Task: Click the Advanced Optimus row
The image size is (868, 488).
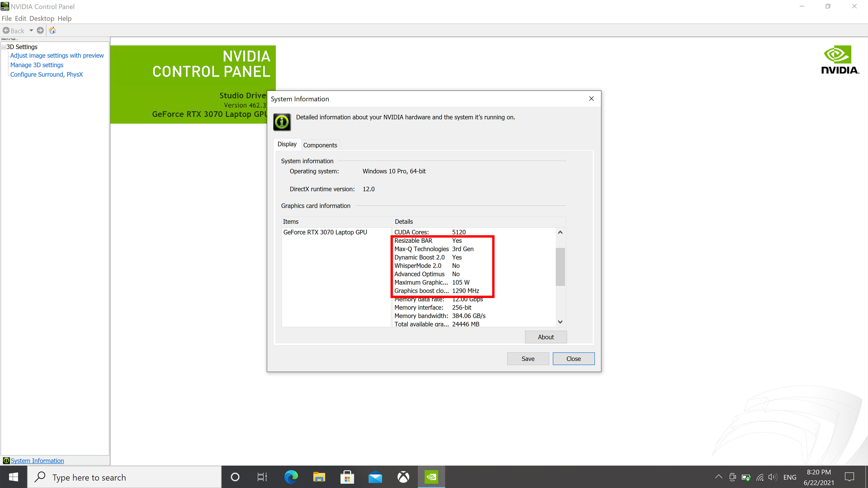Action: click(427, 275)
